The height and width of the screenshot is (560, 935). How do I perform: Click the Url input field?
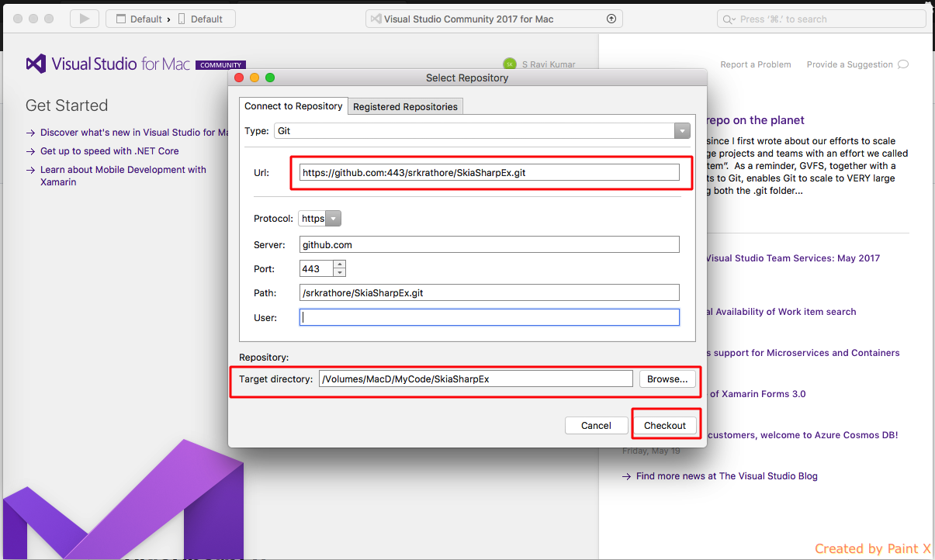[x=489, y=172]
